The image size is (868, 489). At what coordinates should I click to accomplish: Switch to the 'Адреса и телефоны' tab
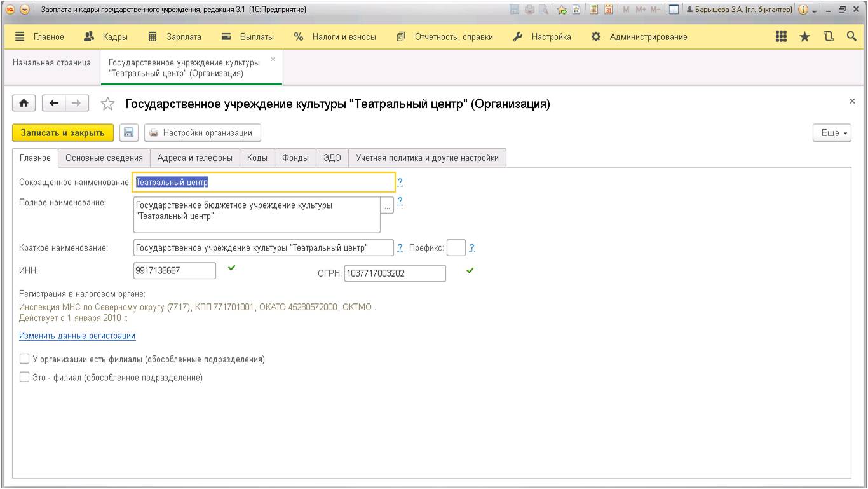(195, 158)
